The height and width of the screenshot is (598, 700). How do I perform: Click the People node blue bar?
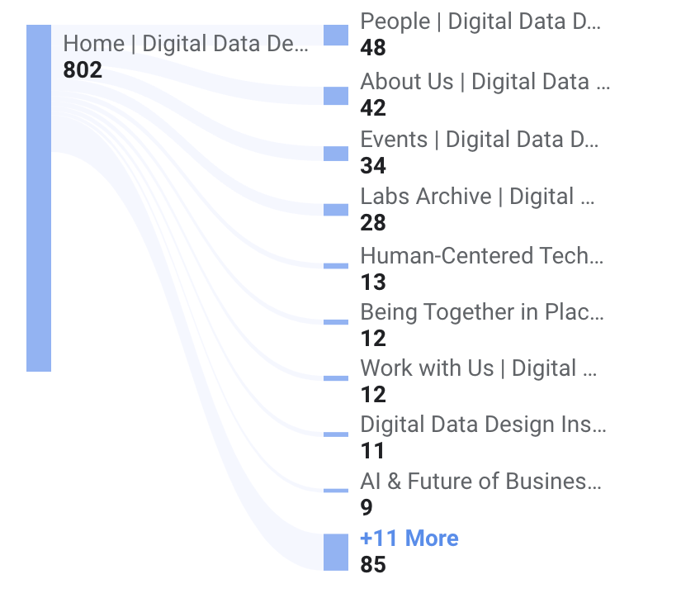[x=336, y=35]
